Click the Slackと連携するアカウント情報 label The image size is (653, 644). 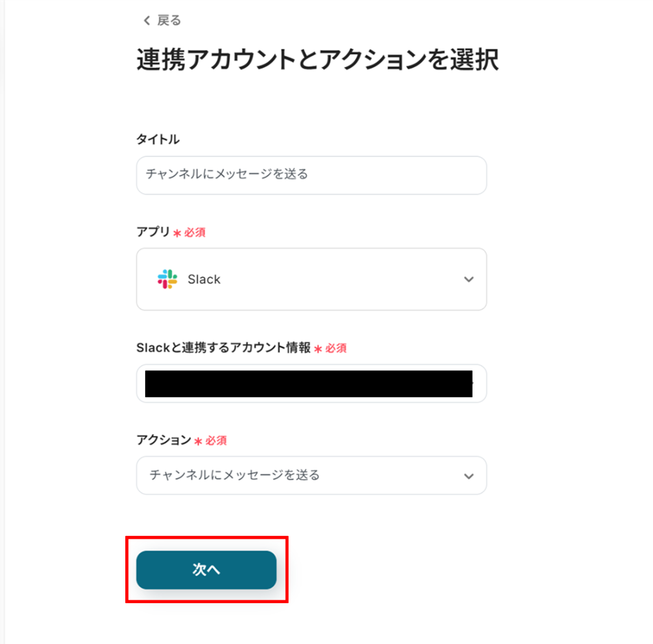223,348
